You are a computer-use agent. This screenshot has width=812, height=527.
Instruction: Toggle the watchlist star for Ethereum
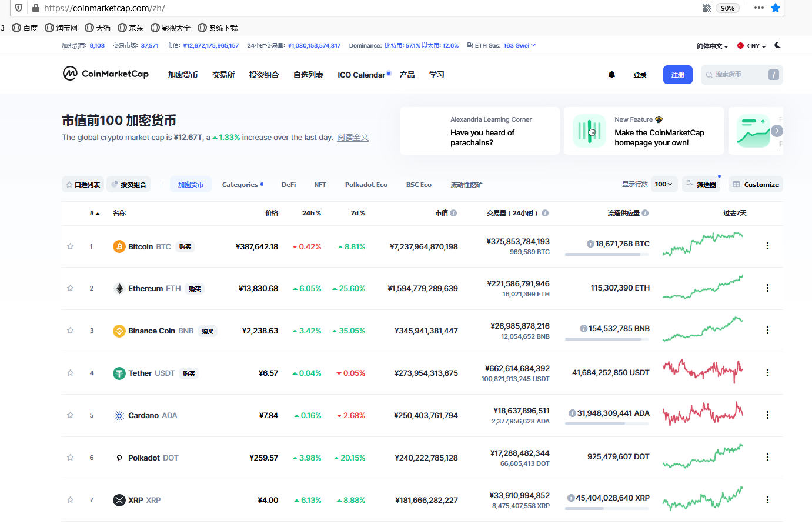click(71, 288)
